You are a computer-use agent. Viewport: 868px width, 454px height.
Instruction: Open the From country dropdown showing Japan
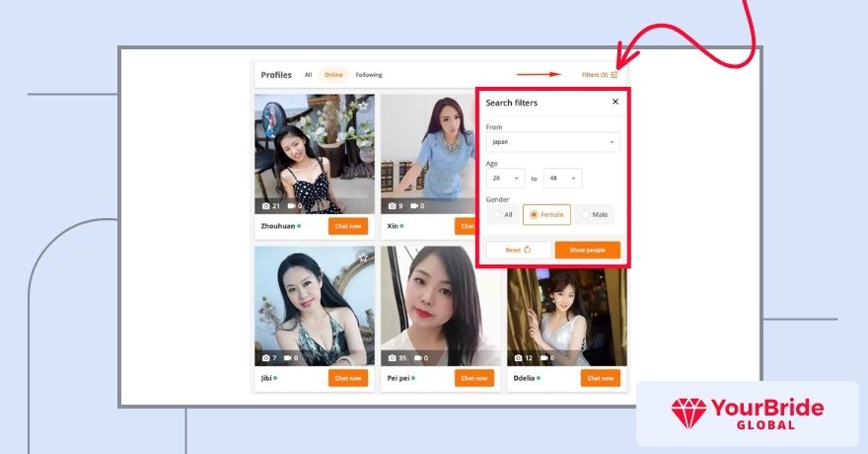click(553, 142)
